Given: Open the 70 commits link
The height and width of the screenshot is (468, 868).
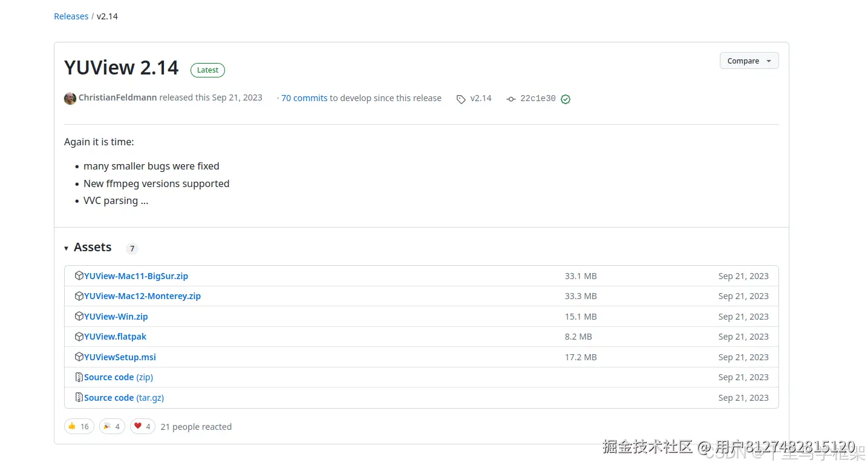Looking at the screenshot, I should click(304, 98).
